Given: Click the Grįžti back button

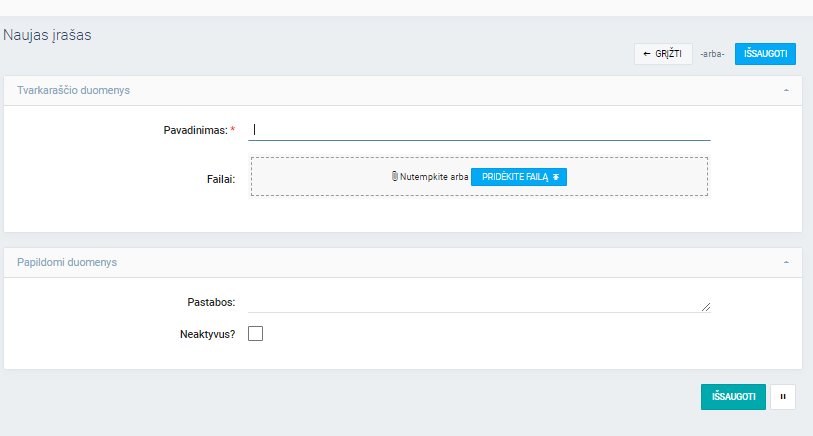Looking at the screenshot, I should click(x=662, y=54).
